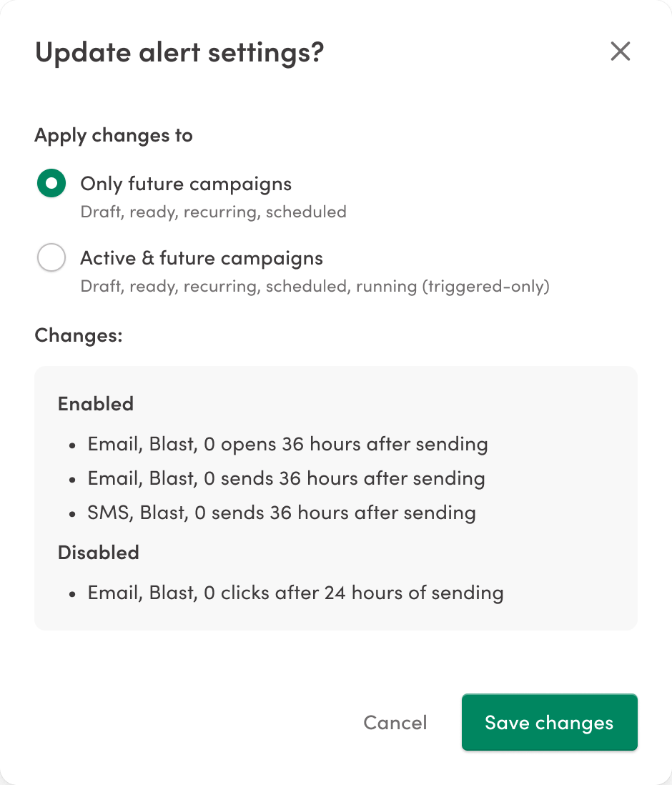Click the Email Blast 0 opens entry
Image resolution: width=672 pixels, height=785 pixels.
point(287,444)
